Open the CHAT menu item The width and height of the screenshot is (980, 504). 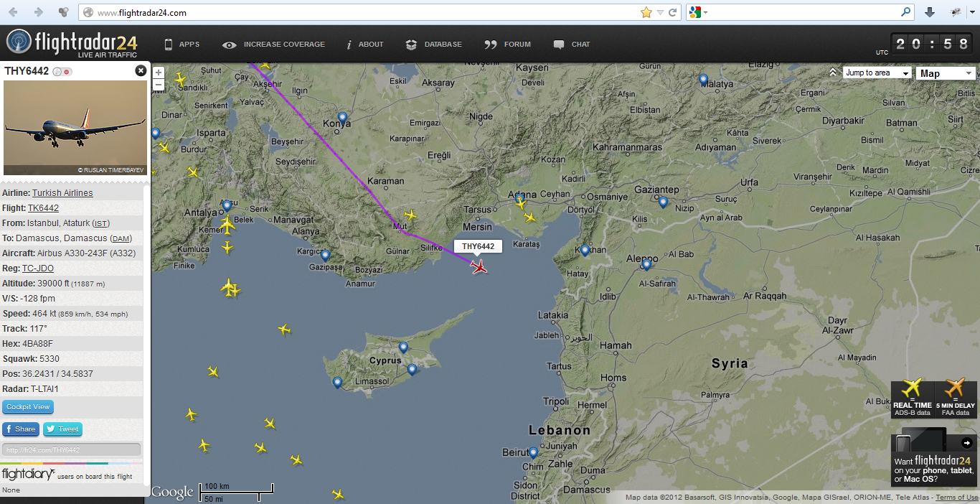[x=572, y=45]
